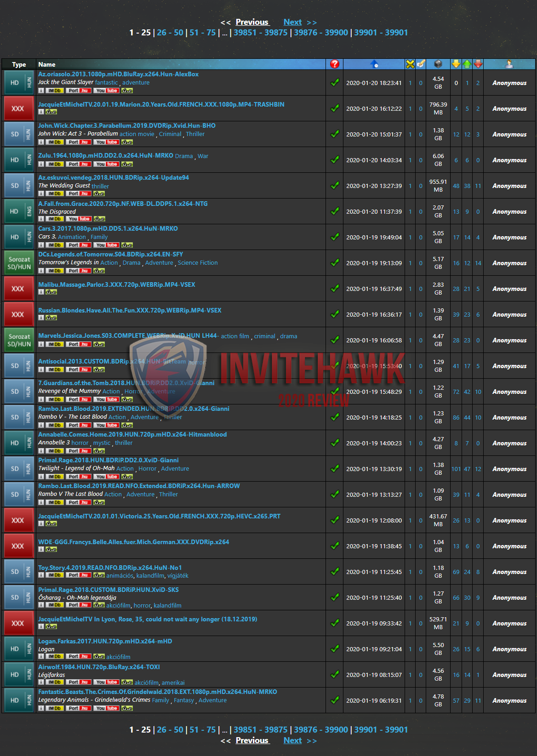Click the info 'i' icon under Annabelle.Comes.Home
This screenshot has height=756, width=537.
41,451
